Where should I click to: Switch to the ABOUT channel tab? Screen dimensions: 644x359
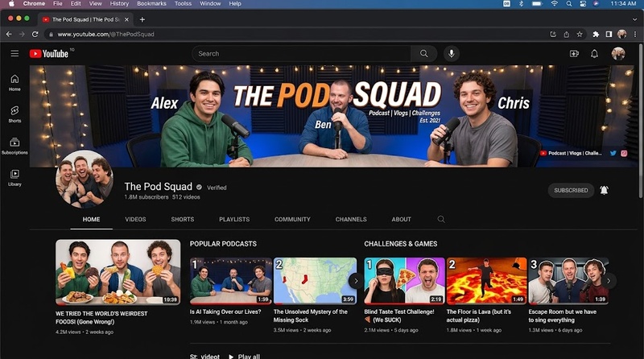coord(401,219)
